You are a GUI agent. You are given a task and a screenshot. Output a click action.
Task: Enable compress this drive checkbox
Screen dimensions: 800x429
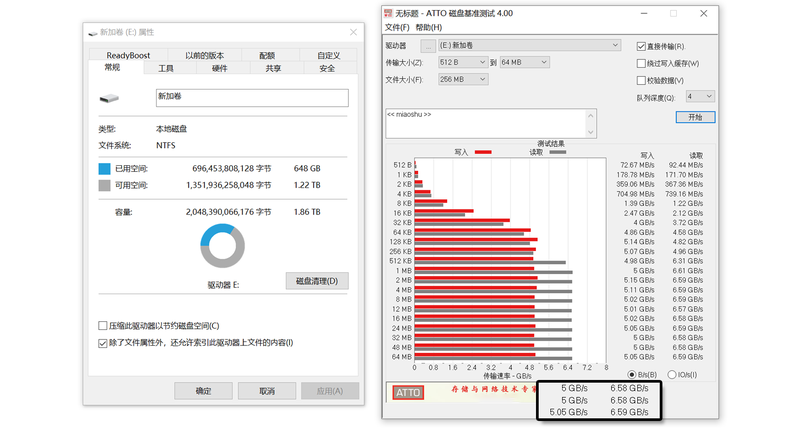click(x=103, y=325)
